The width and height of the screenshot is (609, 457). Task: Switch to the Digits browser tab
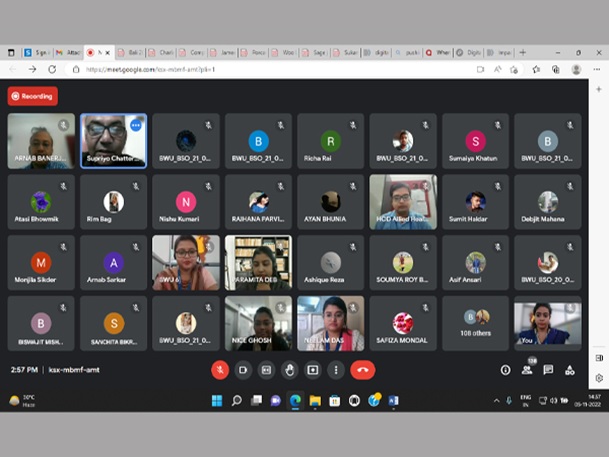point(472,51)
